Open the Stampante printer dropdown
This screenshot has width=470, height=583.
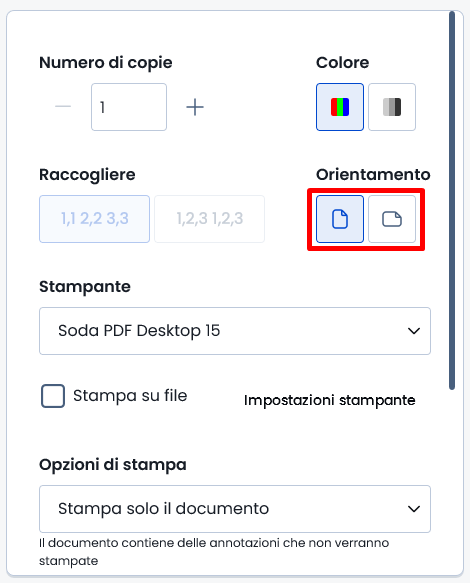coord(235,331)
